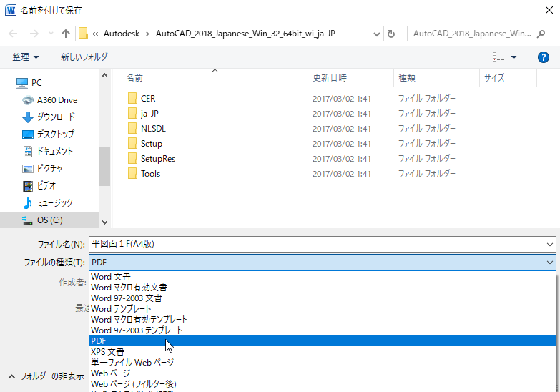Open the 整理 menu
This screenshot has height=392, width=560.
[x=25, y=57]
